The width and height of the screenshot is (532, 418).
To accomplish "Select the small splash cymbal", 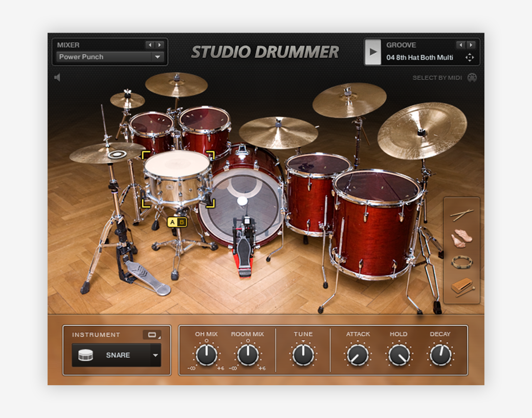I will pos(127,100).
